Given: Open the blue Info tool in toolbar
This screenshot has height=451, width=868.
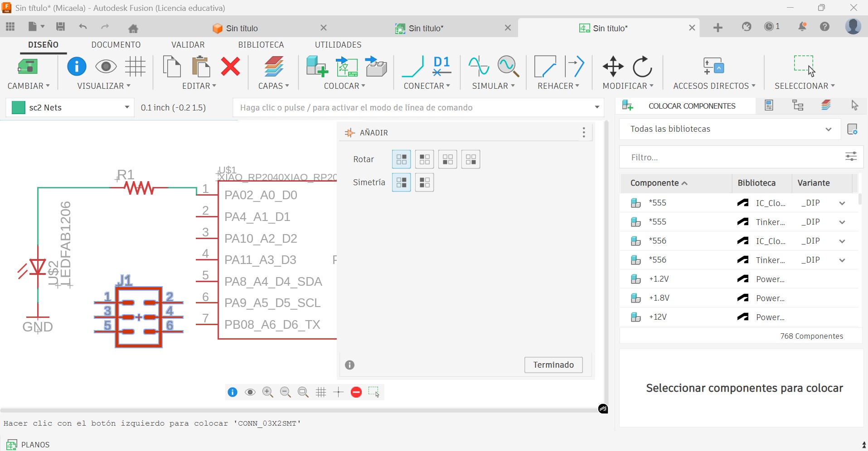Looking at the screenshot, I should point(77,67).
